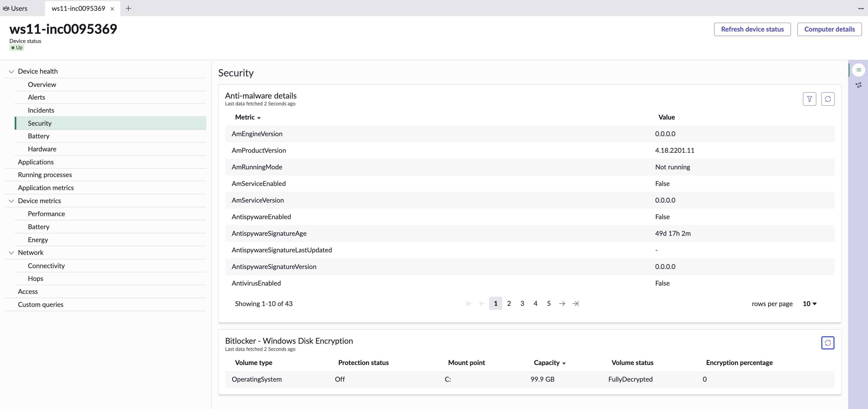Click the AntivirusEnabled row
The height and width of the screenshot is (409, 868).
coord(530,283)
